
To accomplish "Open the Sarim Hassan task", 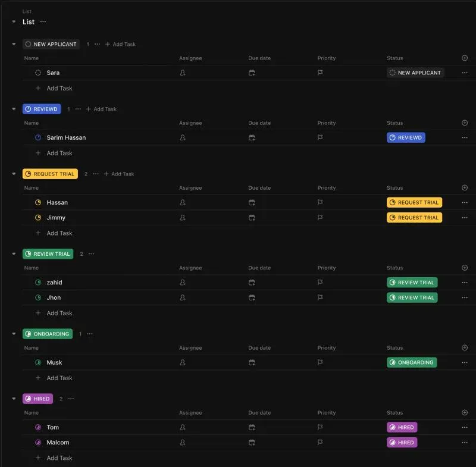I will tap(66, 138).
